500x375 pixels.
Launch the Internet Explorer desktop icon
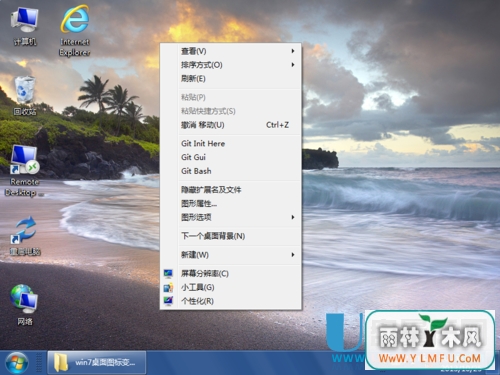point(75,30)
